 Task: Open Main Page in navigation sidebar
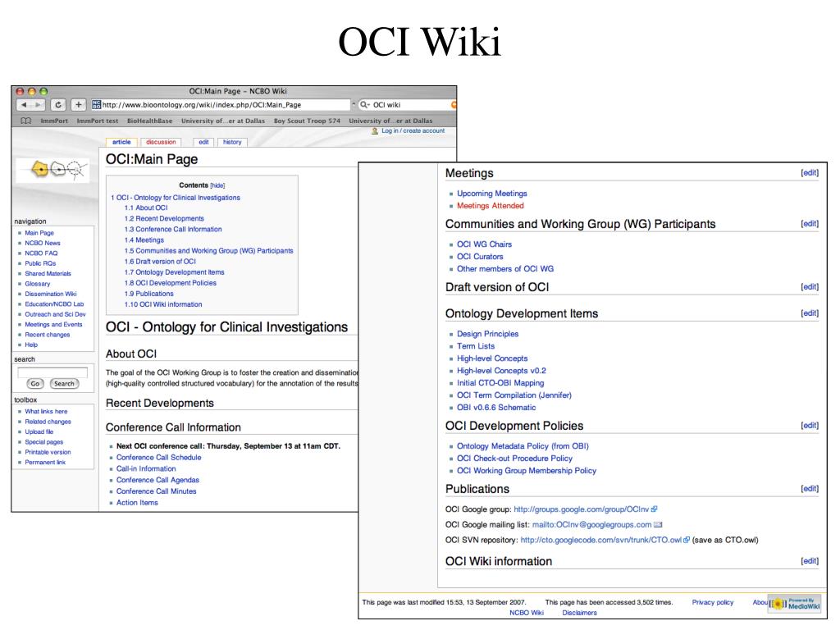39,233
